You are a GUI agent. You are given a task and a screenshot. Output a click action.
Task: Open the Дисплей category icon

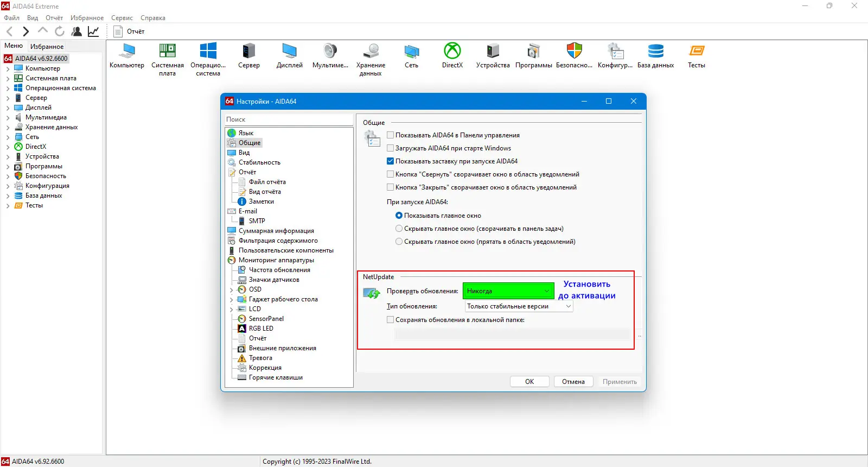[290, 51]
